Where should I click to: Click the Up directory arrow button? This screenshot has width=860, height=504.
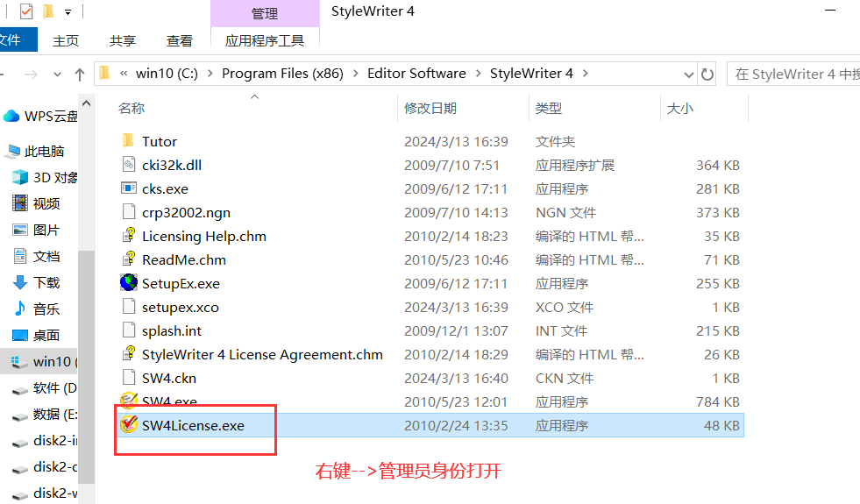pos(80,74)
